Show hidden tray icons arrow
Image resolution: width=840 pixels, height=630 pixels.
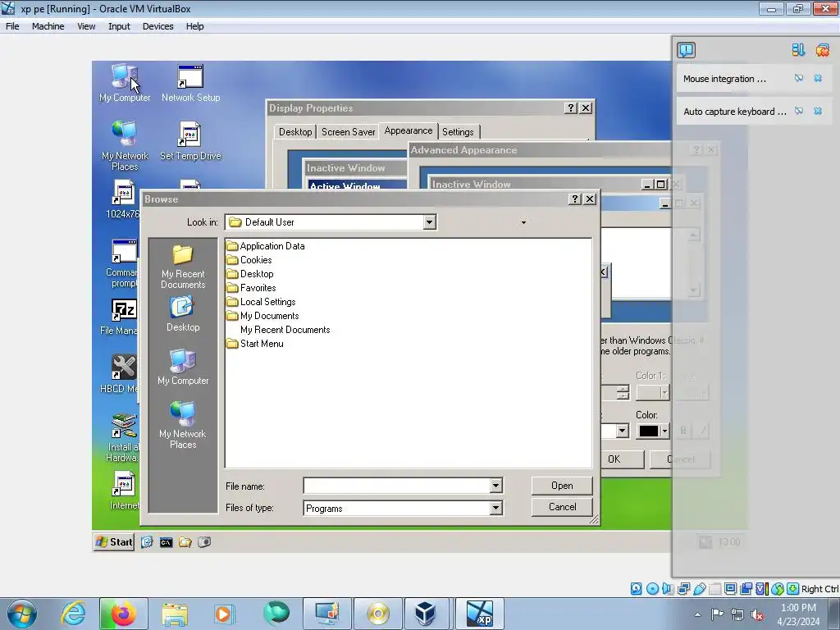coord(697,614)
